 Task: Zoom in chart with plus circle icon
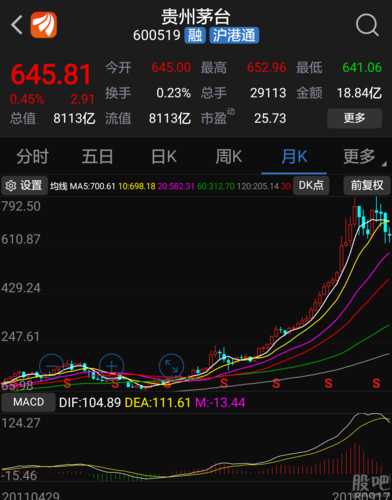coord(112,366)
